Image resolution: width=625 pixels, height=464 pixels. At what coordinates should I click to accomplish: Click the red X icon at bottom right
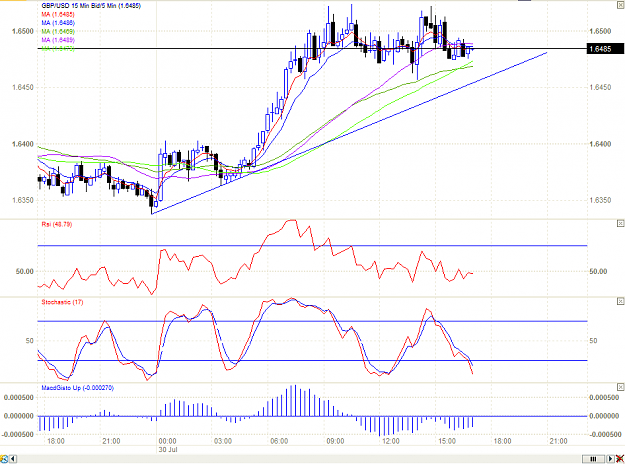tap(619, 459)
